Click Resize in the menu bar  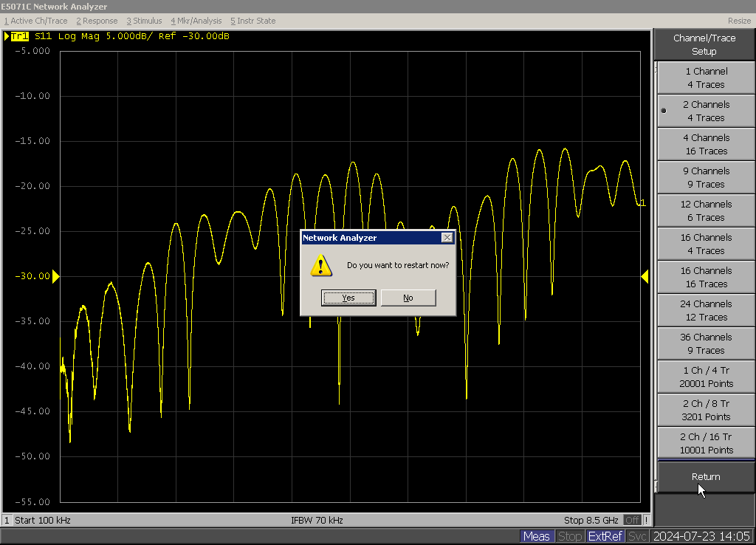[739, 21]
